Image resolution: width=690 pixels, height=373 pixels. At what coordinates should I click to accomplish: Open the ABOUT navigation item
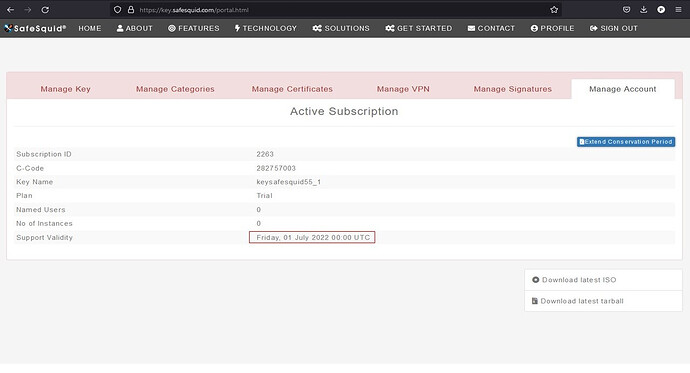(135, 28)
